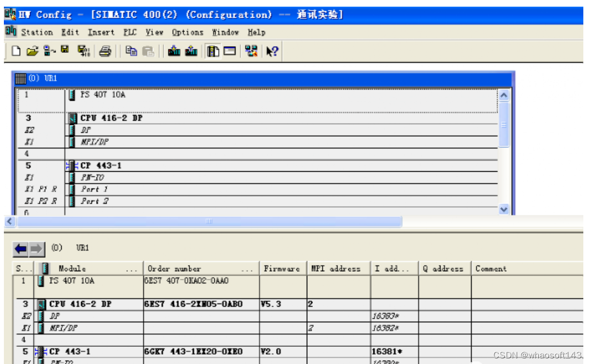Click the Order number column header
Image resolution: width=590 pixels, height=364 pixels.
pos(201,268)
